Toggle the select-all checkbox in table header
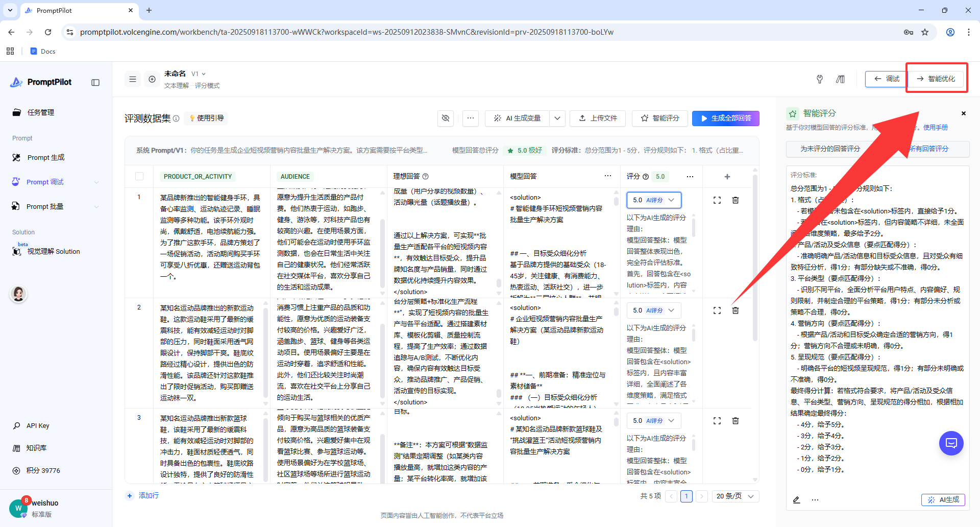Image resolution: width=980 pixels, height=527 pixels. [139, 177]
